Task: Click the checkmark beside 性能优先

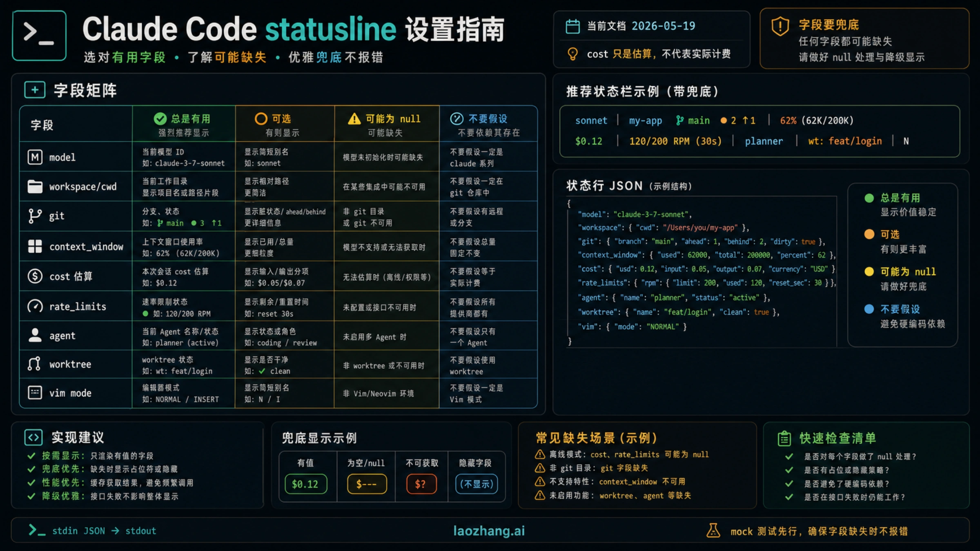Action: 31,483
